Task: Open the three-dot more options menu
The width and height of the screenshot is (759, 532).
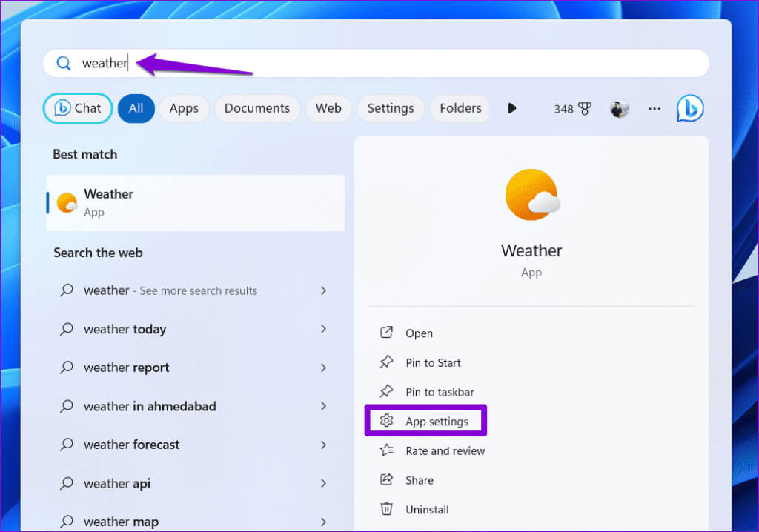Action: (654, 108)
